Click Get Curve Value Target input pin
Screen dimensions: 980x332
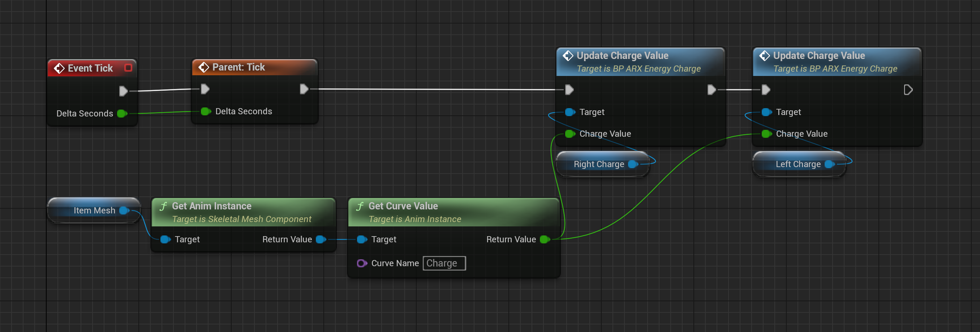[x=362, y=239]
